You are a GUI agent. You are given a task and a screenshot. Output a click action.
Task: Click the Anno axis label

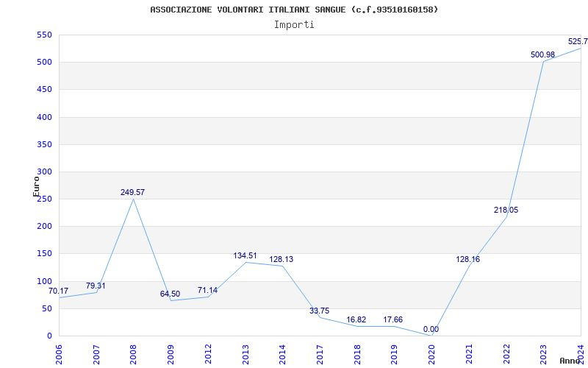pyautogui.click(x=569, y=361)
